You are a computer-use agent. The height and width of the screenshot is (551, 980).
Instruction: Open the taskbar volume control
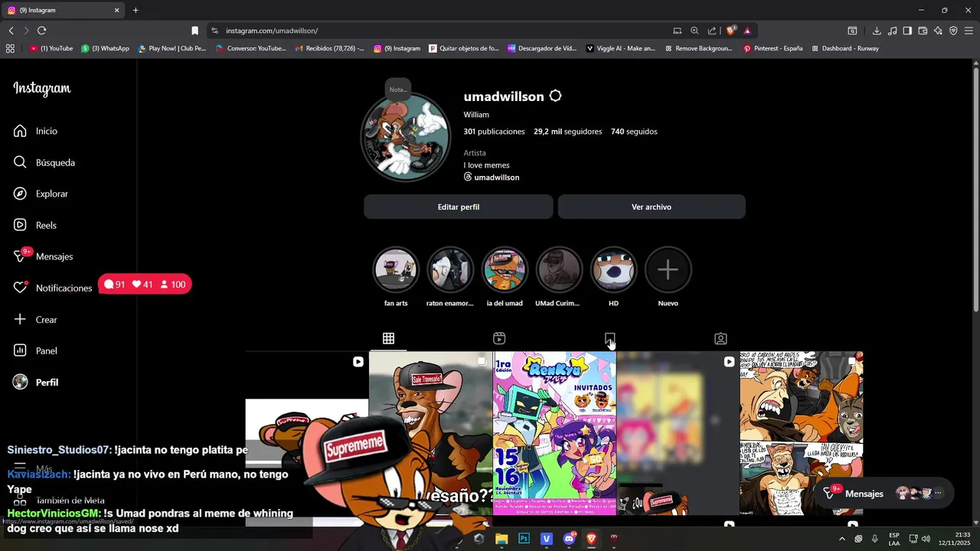[926, 539]
